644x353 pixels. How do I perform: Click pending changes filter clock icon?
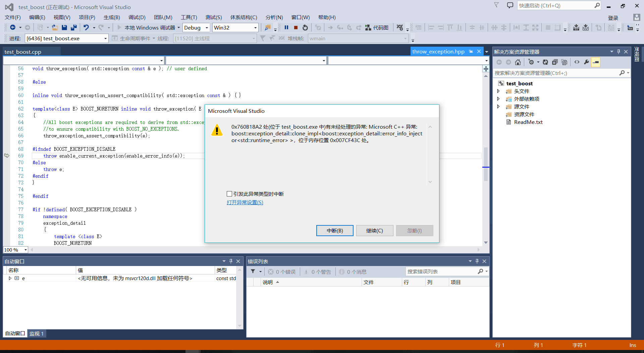tap(531, 62)
